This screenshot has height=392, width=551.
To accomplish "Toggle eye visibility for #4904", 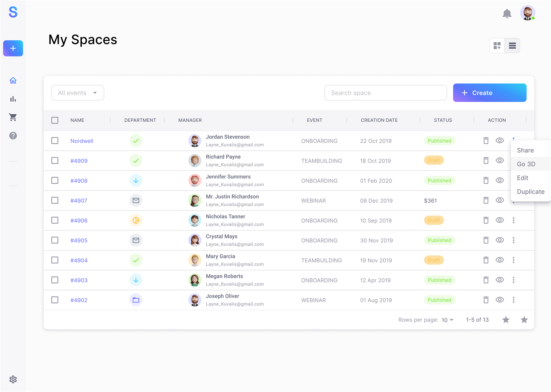I will (500, 260).
